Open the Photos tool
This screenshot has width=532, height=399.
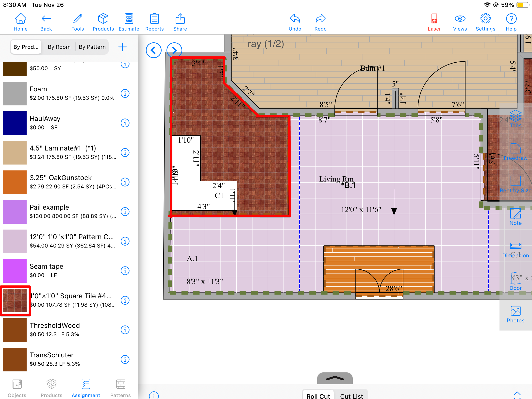pyautogui.click(x=515, y=314)
